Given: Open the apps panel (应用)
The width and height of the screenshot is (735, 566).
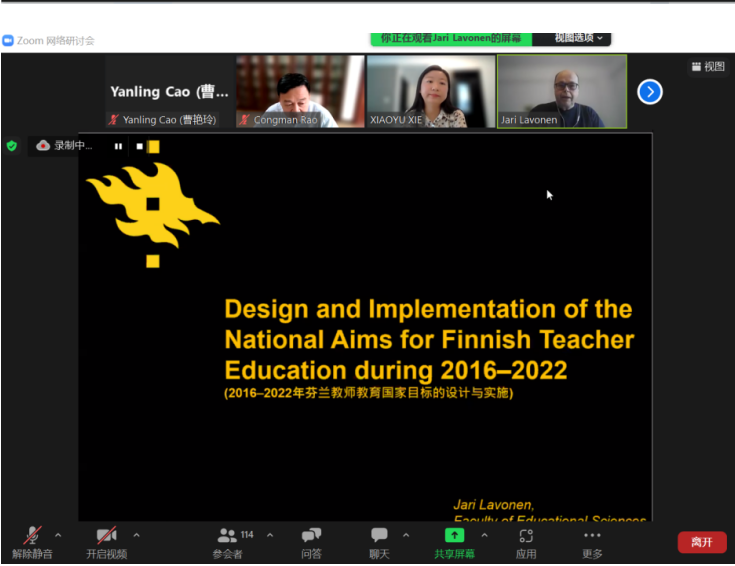Looking at the screenshot, I should pyautogui.click(x=526, y=536).
